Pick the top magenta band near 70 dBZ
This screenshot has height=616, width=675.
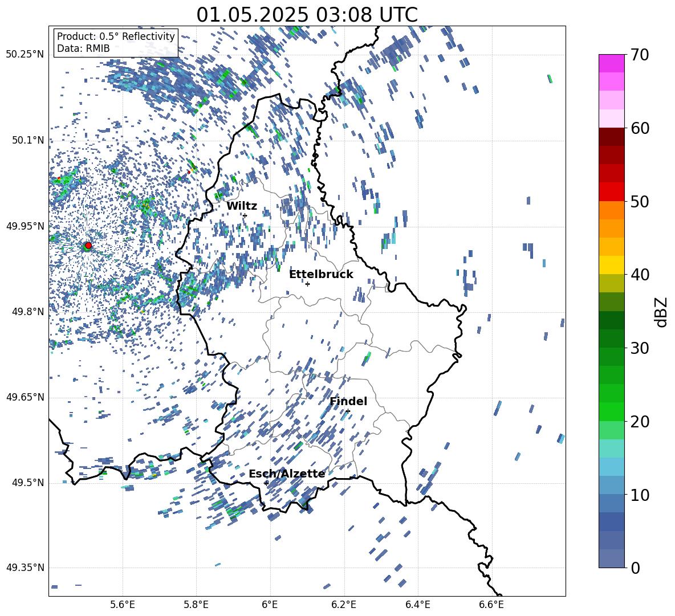[612, 63]
